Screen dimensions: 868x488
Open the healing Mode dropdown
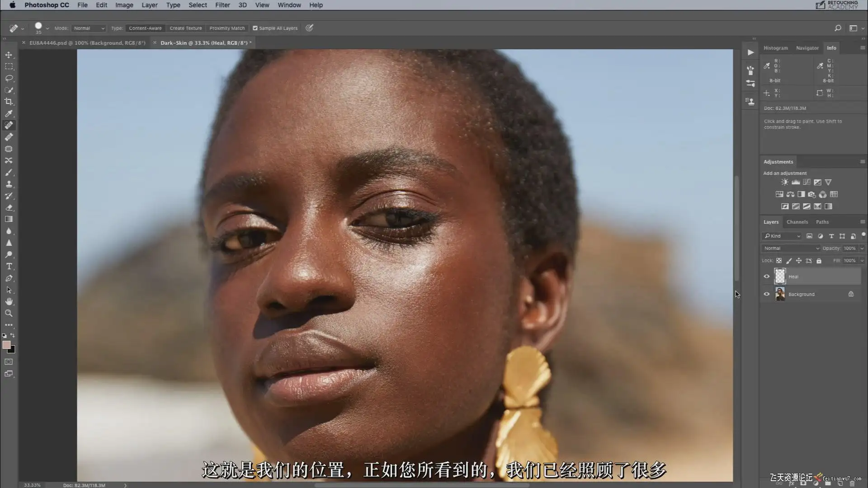click(89, 28)
